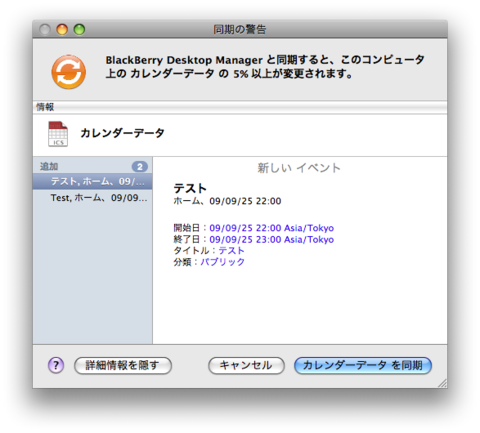Click the yellow minimize window button
This screenshot has width=480, height=433.
click(62, 29)
